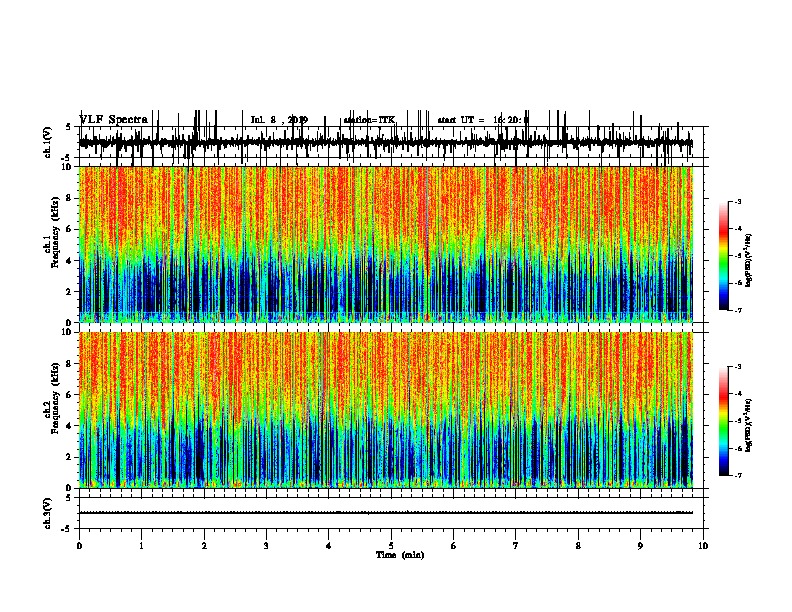Image resolution: width=792 pixels, height=612 pixels.
Task: Click the 'start UT = 16:20:0' label
Action: pos(483,120)
